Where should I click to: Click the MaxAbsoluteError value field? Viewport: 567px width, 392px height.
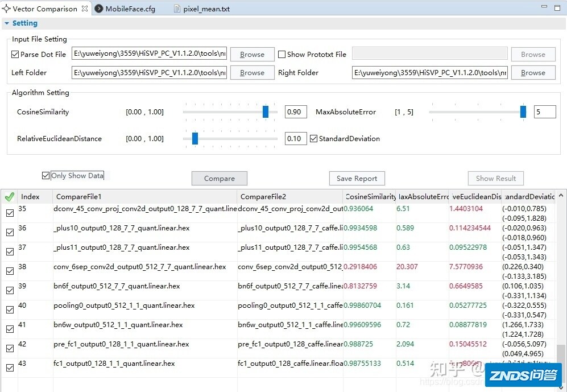[545, 112]
